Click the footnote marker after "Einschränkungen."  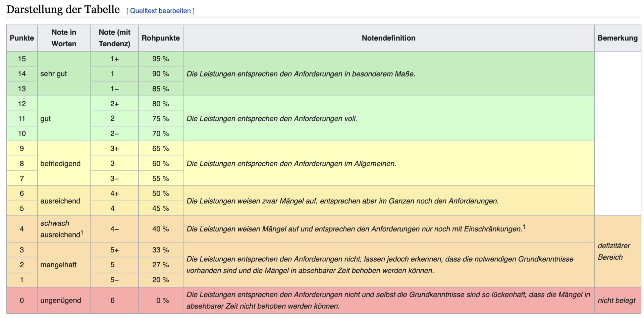524,227
